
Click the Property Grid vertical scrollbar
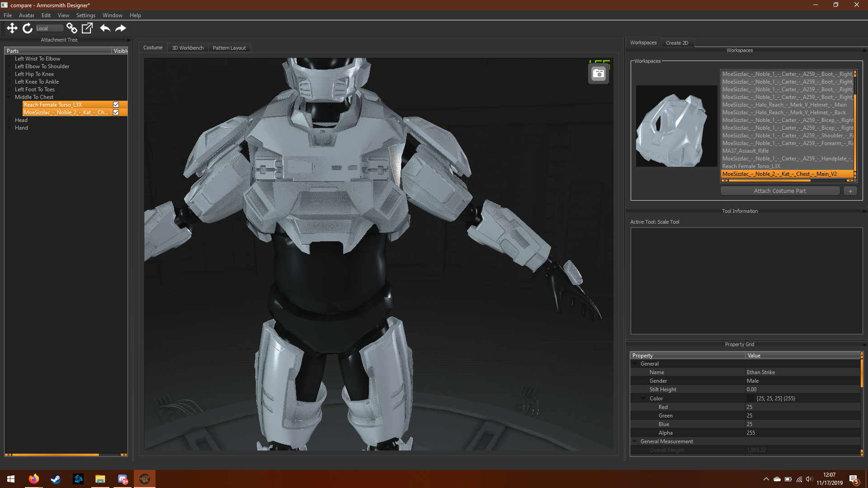pos(862,373)
